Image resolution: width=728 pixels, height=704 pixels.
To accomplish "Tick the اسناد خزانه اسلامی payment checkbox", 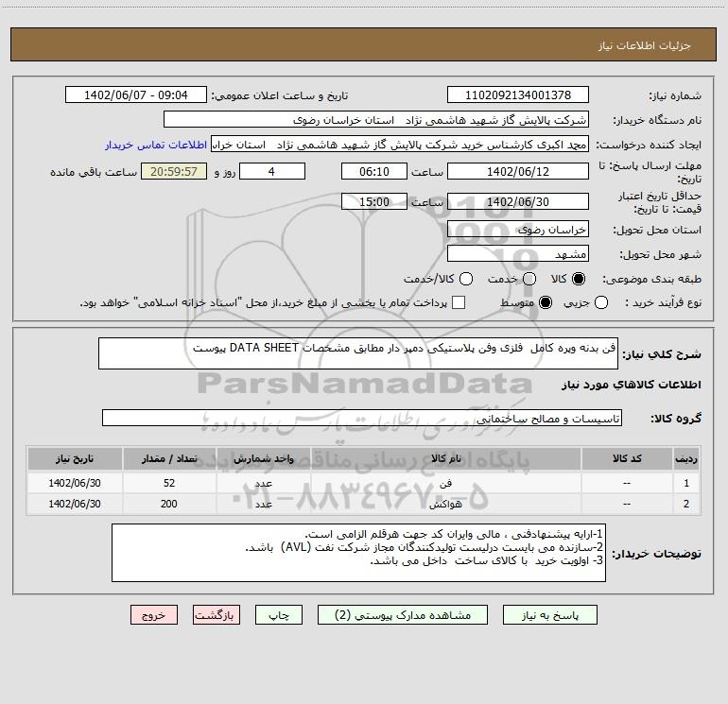I will (x=459, y=302).
